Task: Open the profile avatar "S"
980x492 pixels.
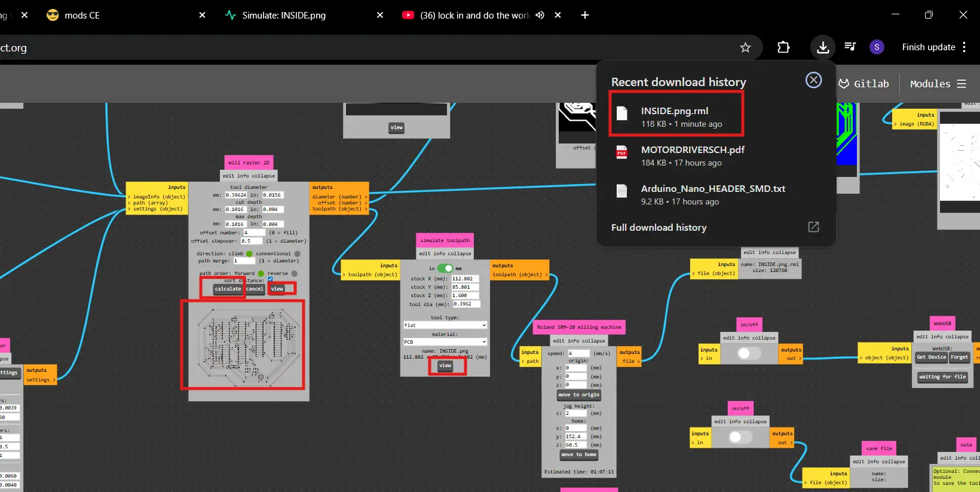Action: click(x=877, y=47)
